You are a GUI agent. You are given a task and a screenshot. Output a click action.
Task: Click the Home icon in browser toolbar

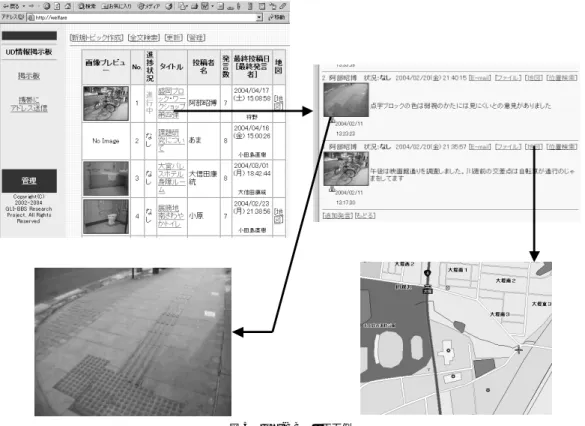(68, 6)
